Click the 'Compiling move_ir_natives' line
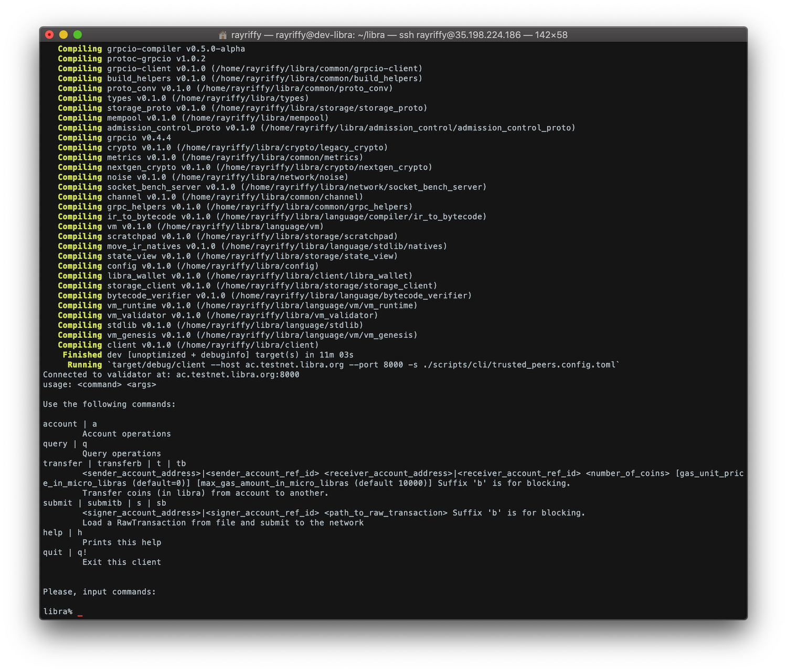Viewport: 787px width, 672px height. coord(253,247)
